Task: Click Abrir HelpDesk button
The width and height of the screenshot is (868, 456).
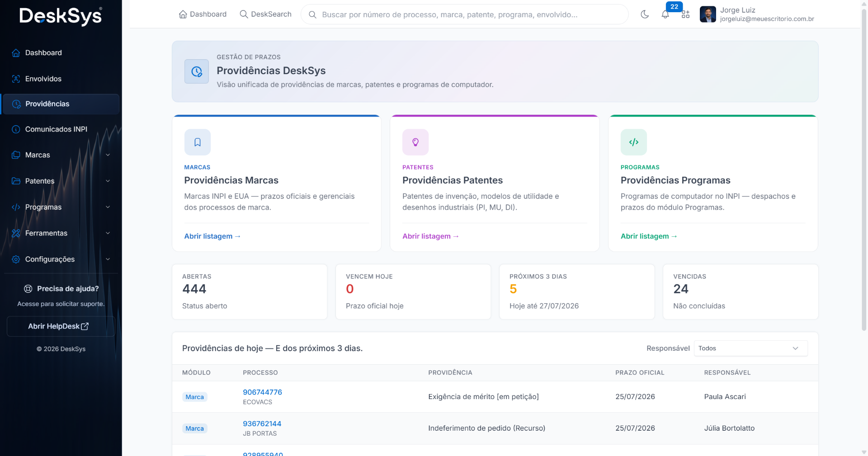Action: (61, 326)
